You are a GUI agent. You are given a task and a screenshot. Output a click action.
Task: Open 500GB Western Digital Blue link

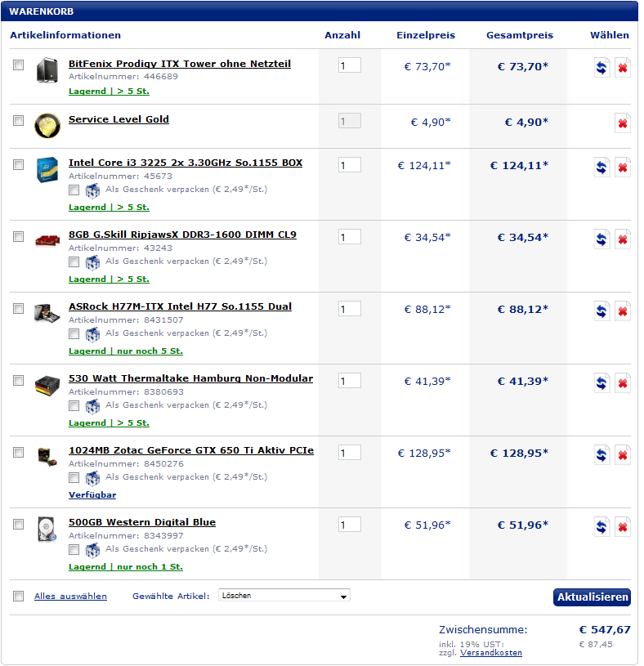(142, 522)
